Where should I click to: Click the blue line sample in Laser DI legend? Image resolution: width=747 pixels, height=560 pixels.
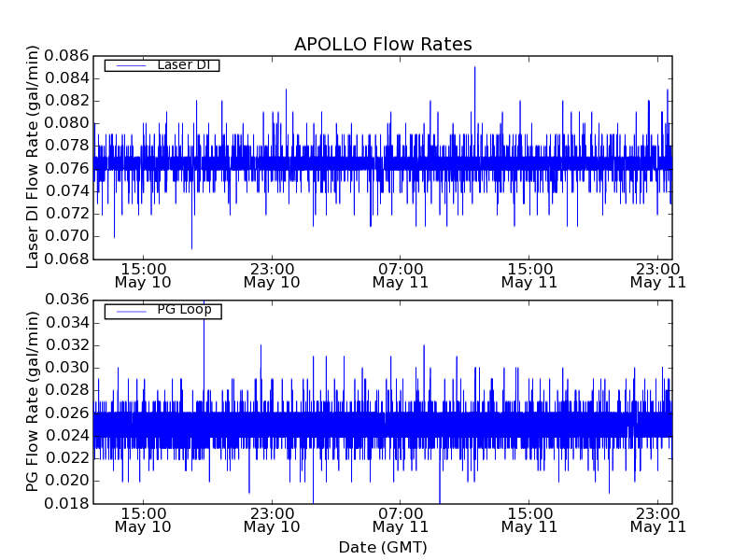click(130, 65)
